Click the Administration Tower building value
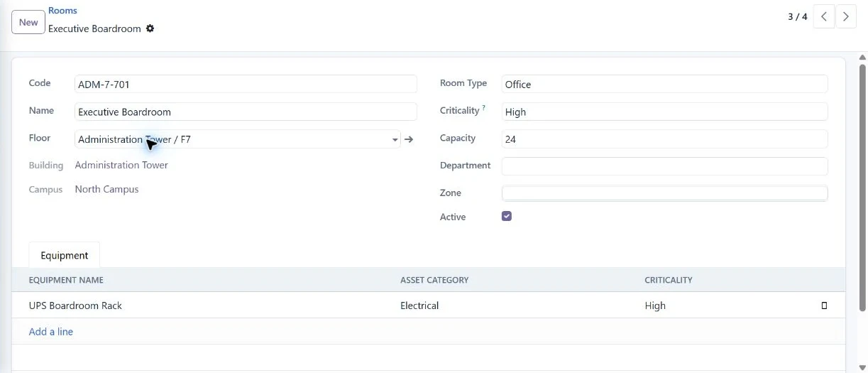Screen dimensions: 868x373 coord(121,165)
